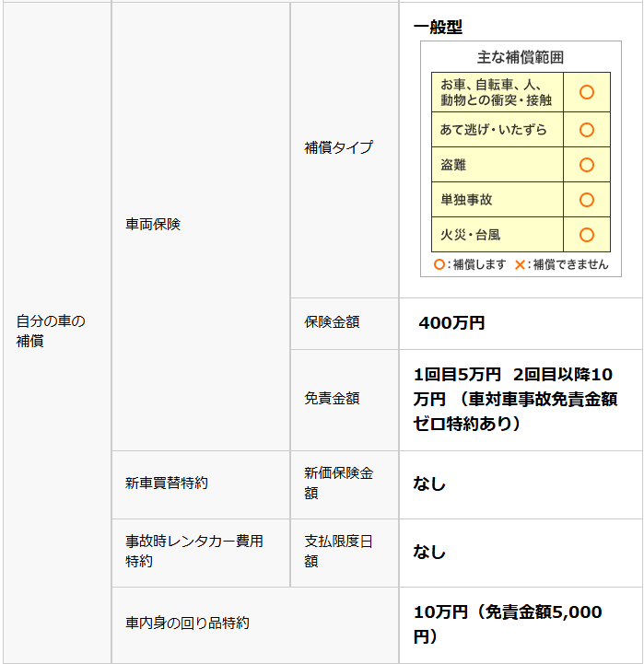Select the 車内身の回り品特約 row label
Image resolution: width=644 pixels, height=664 pixels.
187,623
